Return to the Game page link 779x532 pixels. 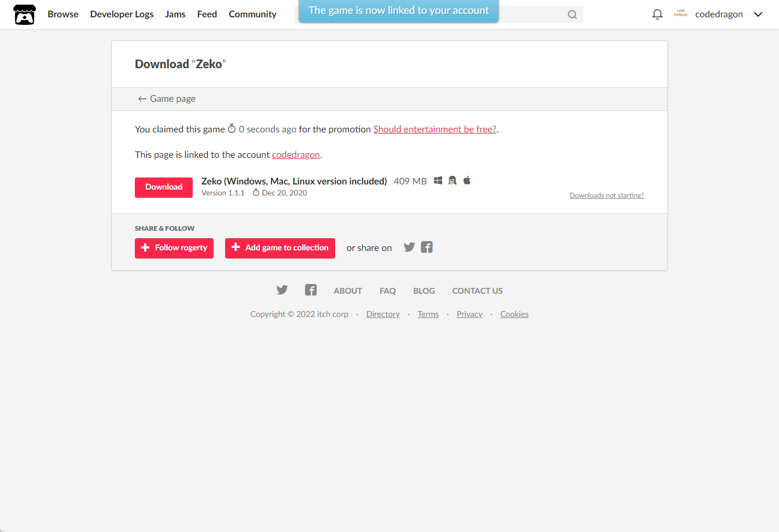(167, 99)
